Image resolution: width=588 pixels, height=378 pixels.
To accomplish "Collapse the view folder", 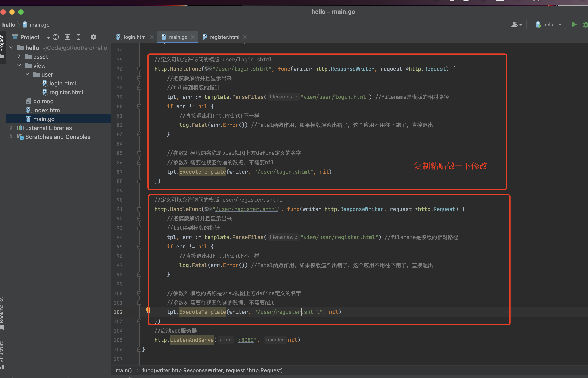I will pyautogui.click(x=19, y=65).
